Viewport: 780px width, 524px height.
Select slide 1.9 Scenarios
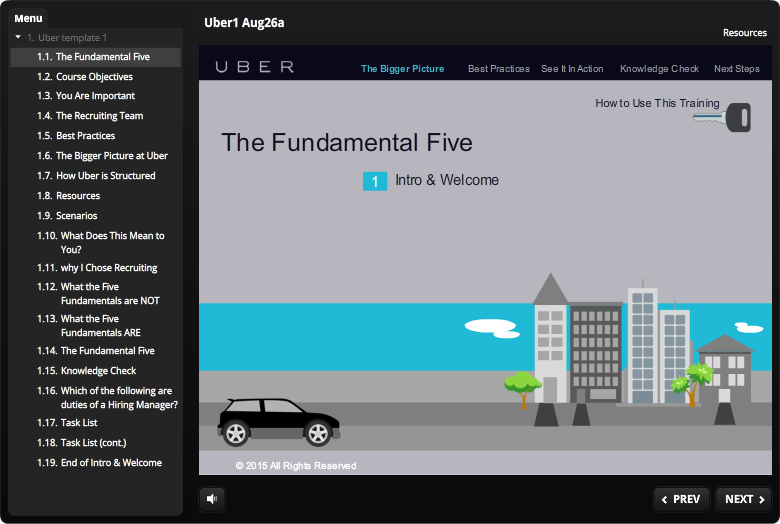[96, 215]
